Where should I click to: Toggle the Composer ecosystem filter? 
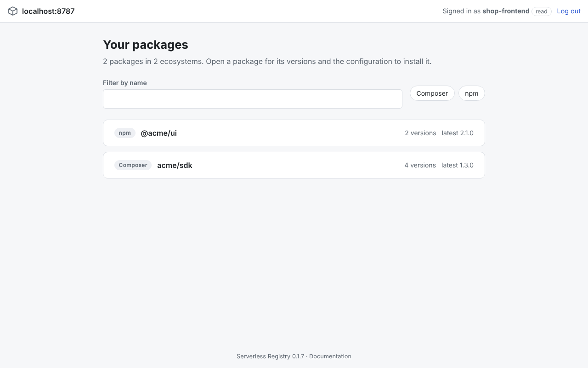432,93
